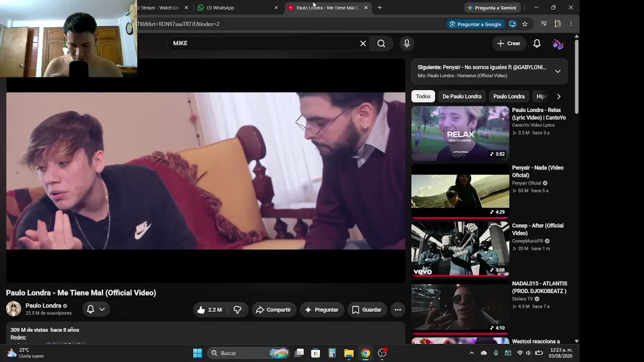Open a new browser tab

pyautogui.click(x=380, y=8)
